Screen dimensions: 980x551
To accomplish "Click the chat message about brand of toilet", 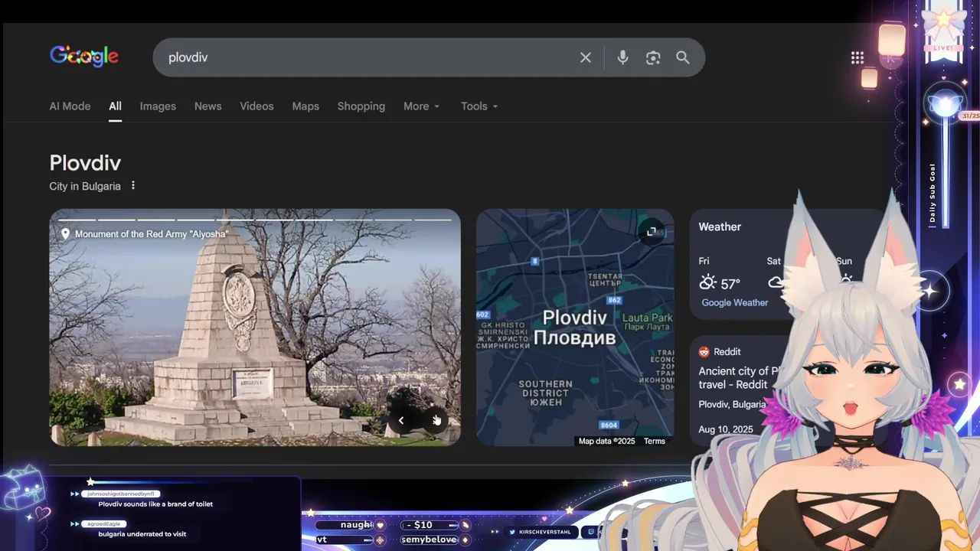I will pyautogui.click(x=155, y=504).
